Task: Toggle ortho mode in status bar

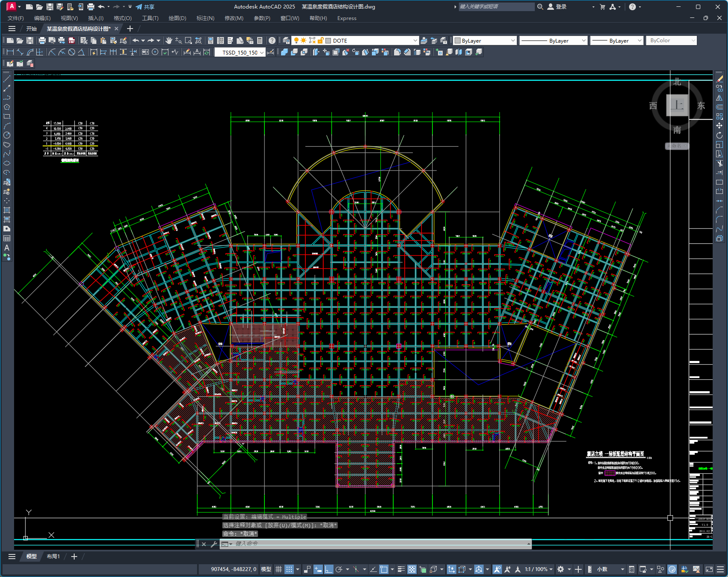Action: [x=328, y=569]
